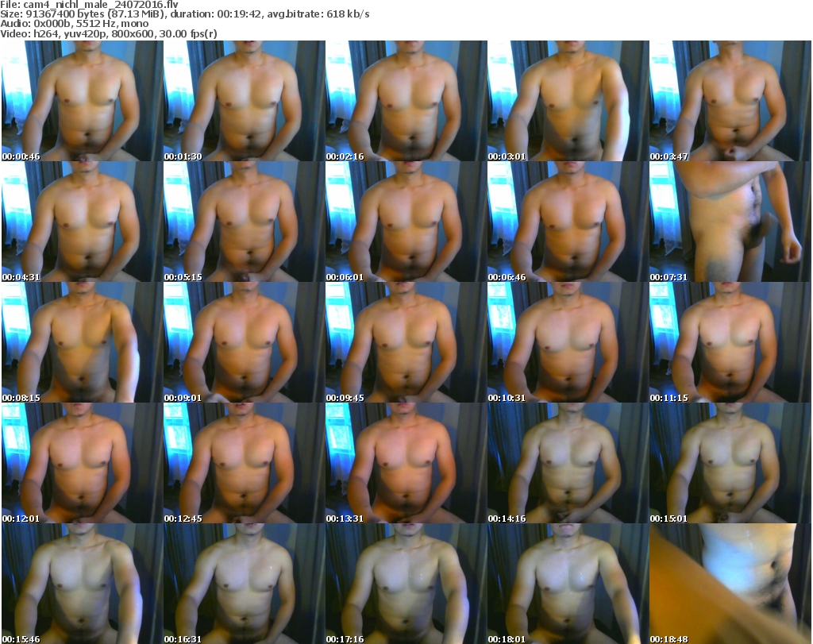Click the timestamp label '00:06:01'
Screen dimensions: 813x644
[x=345, y=277]
